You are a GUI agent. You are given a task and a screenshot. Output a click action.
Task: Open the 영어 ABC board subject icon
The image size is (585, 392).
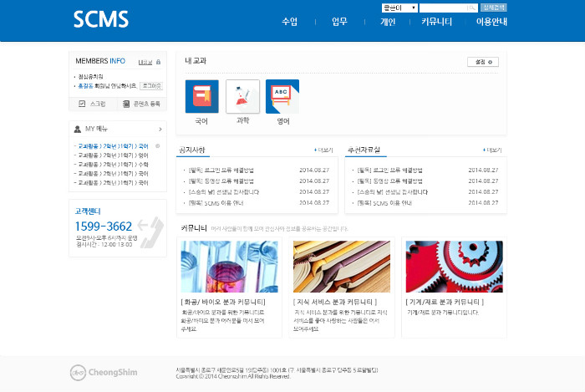(x=282, y=96)
